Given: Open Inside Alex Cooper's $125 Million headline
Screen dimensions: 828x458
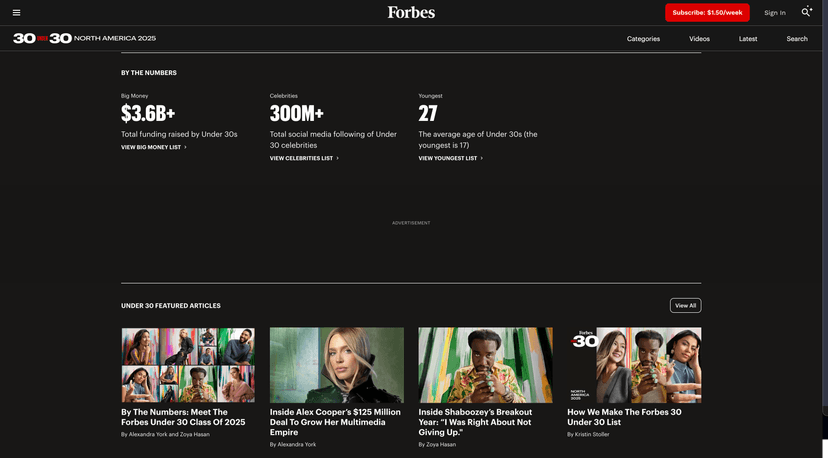Looking at the screenshot, I should (x=335, y=422).
